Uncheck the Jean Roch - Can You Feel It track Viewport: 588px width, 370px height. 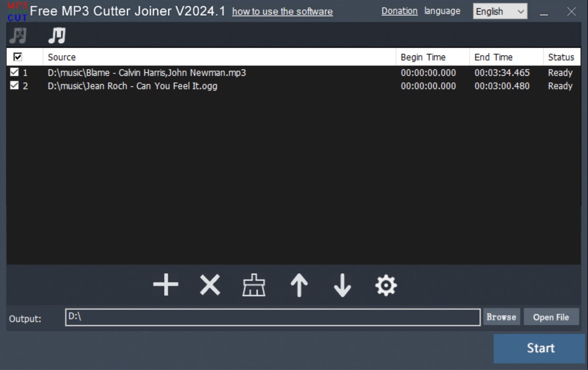(x=13, y=85)
